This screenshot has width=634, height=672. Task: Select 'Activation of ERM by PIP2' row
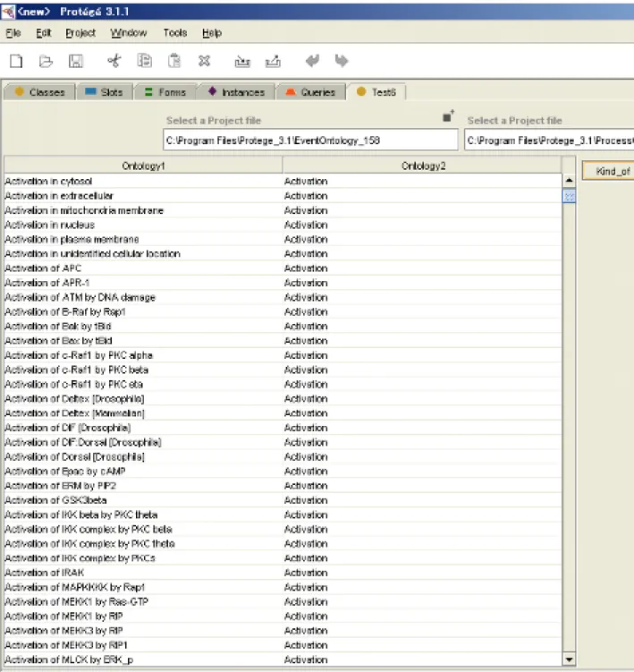283,486
